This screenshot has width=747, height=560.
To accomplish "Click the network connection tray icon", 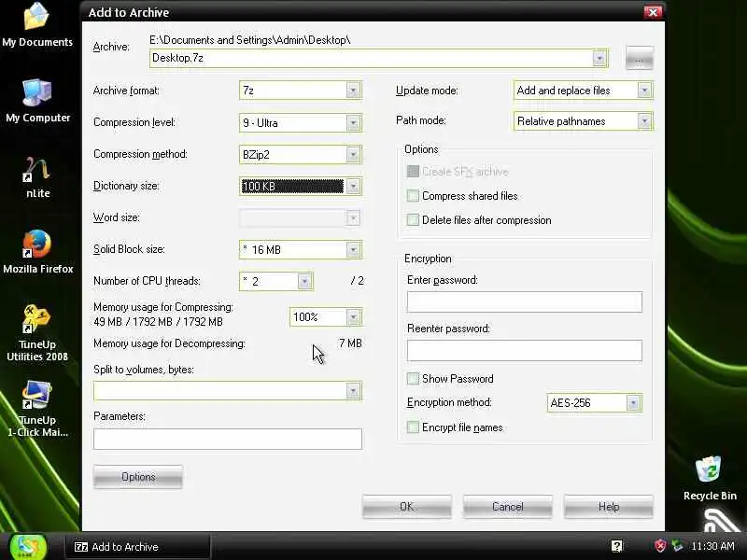I will (x=677, y=546).
